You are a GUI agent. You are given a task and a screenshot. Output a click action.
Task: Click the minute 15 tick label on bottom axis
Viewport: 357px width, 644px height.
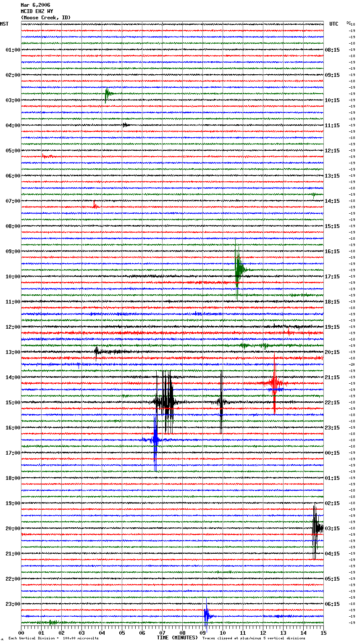coord(323,633)
